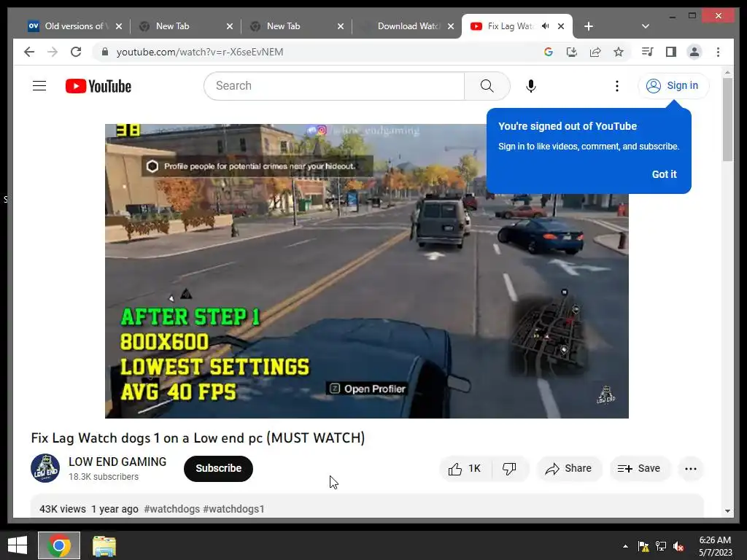Switch to the first New Tab

pyautogui.click(x=183, y=26)
